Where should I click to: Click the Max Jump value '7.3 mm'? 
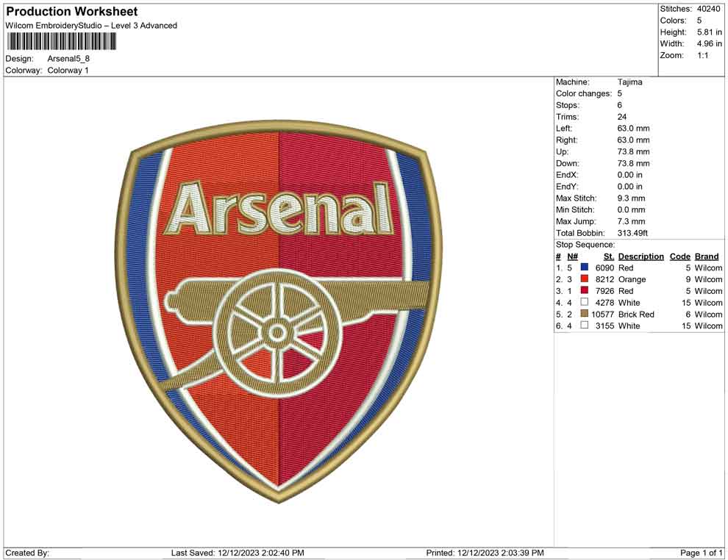click(632, 221)
